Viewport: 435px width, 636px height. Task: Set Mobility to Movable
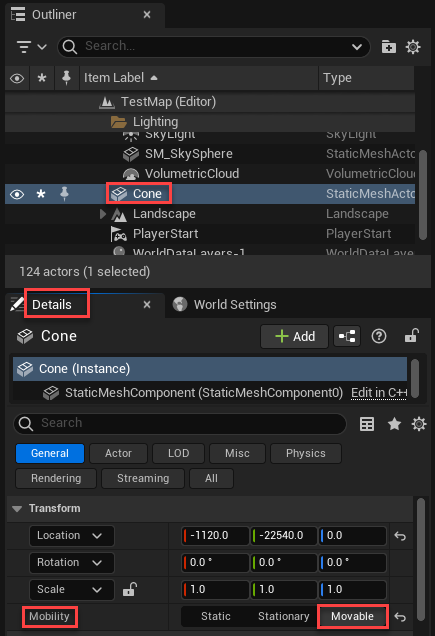[352, 617]
